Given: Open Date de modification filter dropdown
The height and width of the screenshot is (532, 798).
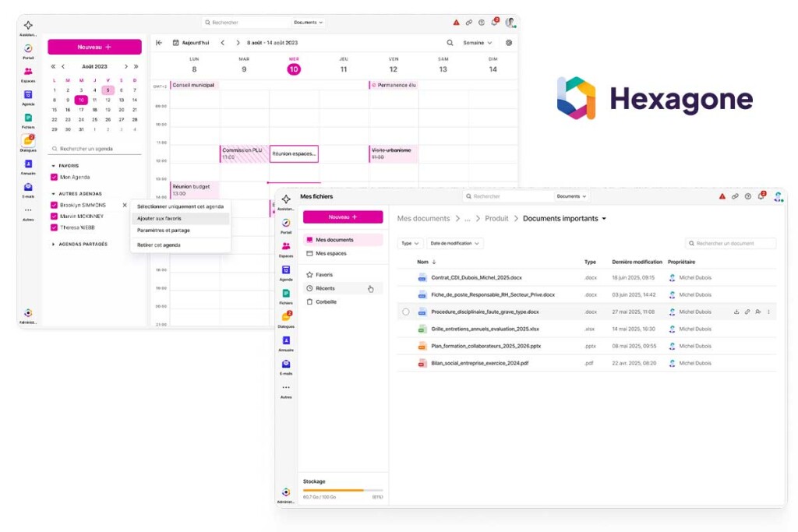Looking at the screenshot, I should coord(454,243).
